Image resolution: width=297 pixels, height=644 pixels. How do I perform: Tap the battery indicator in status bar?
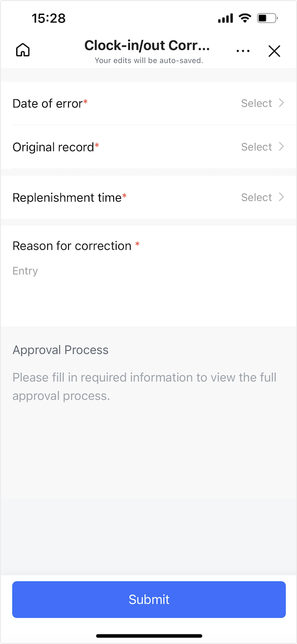point(267,18)
